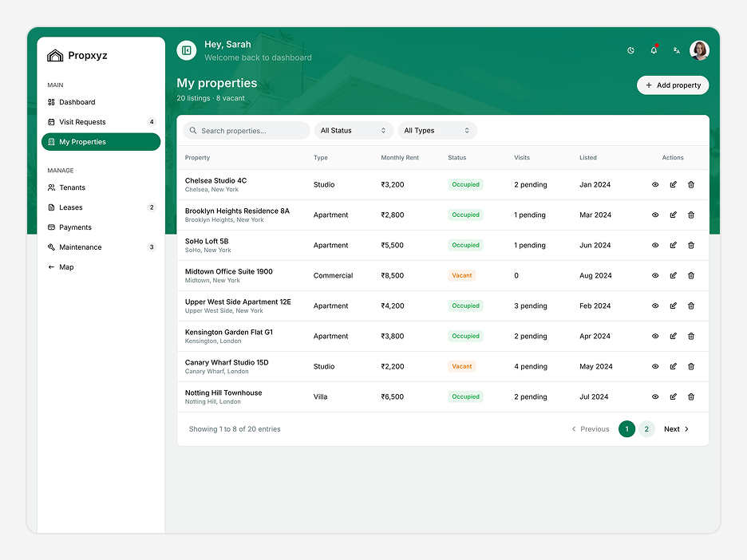This screenshot has width=747, height=560.
Task: View Upper West Side Apartment 12E eye icon
Action: click(x=655, y=306)
